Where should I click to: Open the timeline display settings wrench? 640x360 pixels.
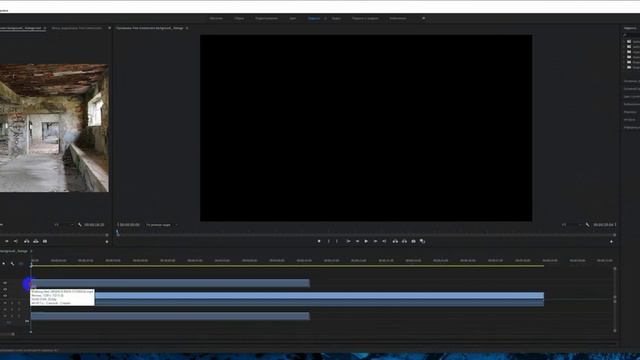(x=13, y=264)
